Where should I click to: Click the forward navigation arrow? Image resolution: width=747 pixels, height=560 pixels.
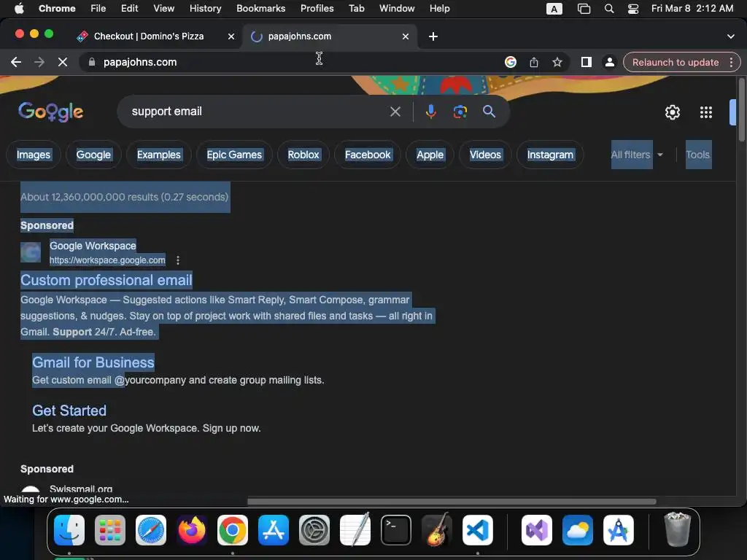pyautogui.click(x=39, y=62)
